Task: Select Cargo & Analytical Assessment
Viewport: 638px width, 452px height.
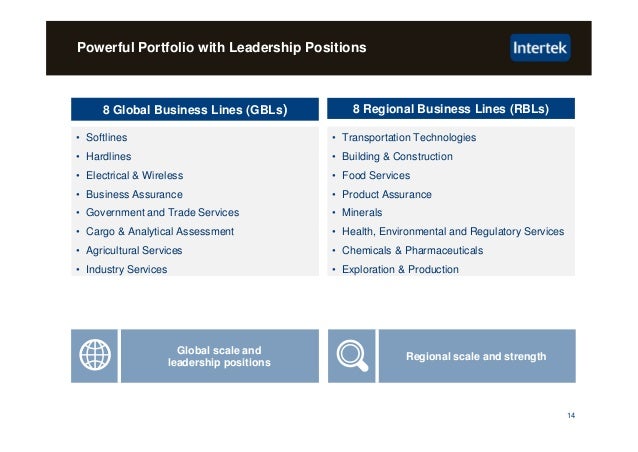Action: pos(160,231)
